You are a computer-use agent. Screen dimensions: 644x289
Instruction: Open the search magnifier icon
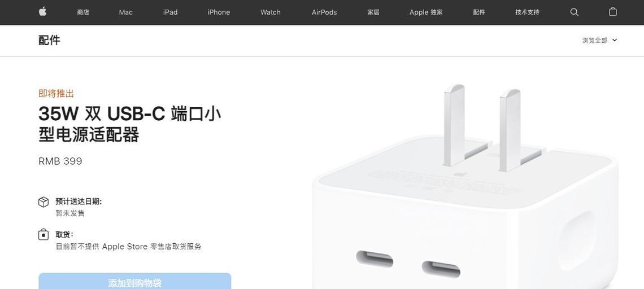coord(574,12)
